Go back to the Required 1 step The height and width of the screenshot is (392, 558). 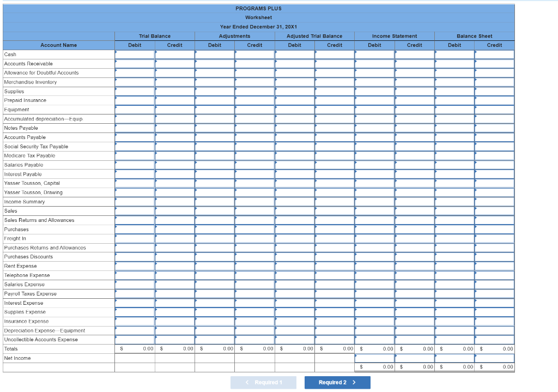point(263,382)
